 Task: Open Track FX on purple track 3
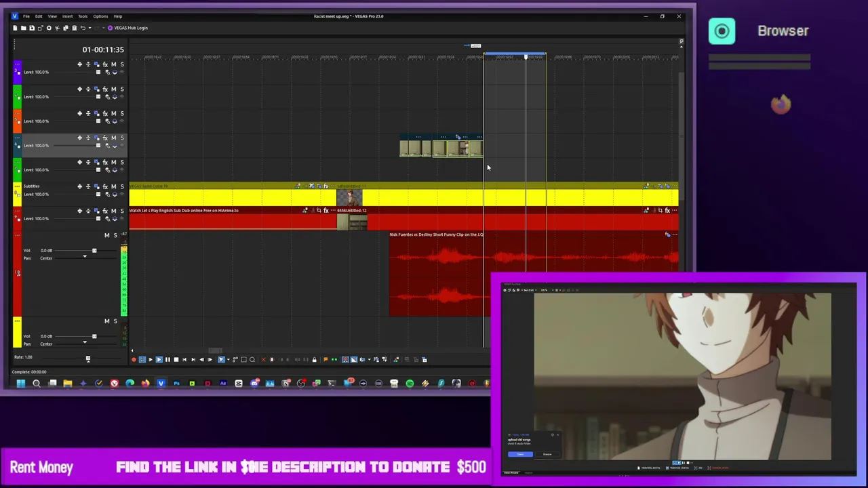coord(105,64)
